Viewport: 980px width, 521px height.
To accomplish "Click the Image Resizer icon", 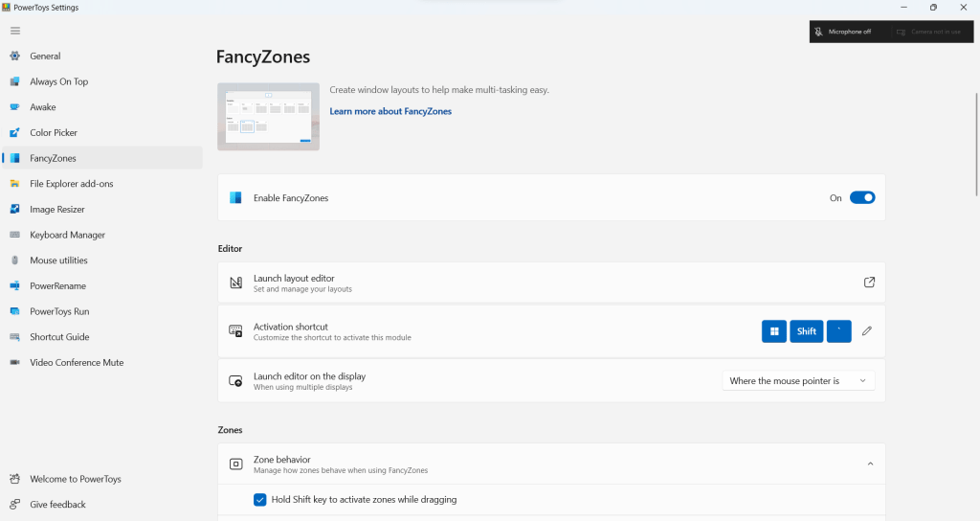I will (15, 210).
